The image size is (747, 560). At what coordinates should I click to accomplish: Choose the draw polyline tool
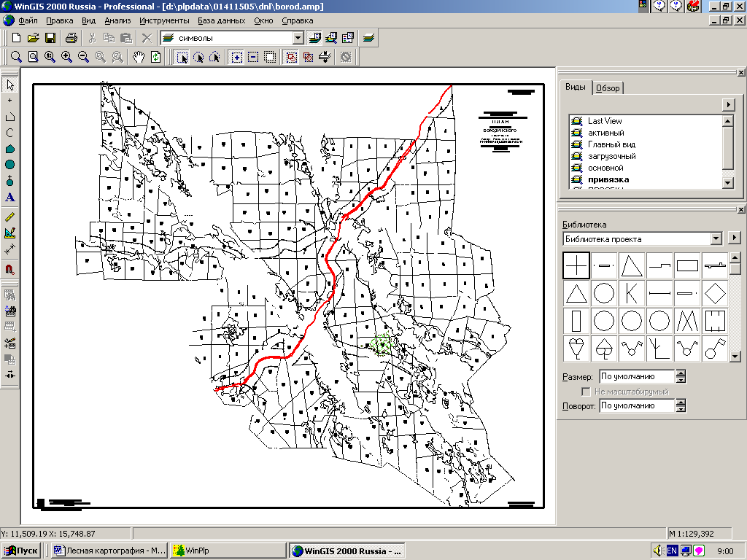(10, 117)
